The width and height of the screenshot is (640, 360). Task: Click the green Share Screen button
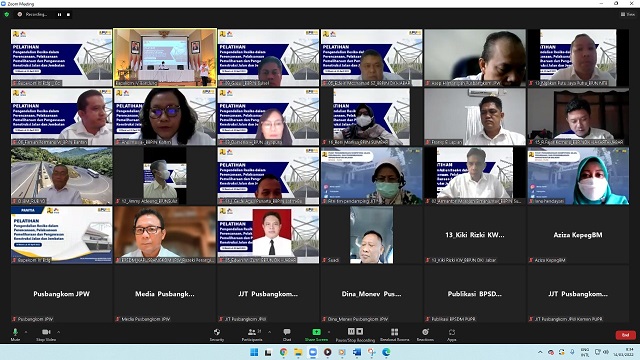coord(316,334)
